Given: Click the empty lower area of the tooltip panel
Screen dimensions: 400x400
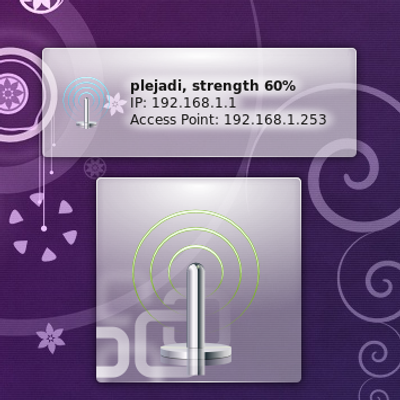Looking at the screenshot, I should click(x=200, y=143).
